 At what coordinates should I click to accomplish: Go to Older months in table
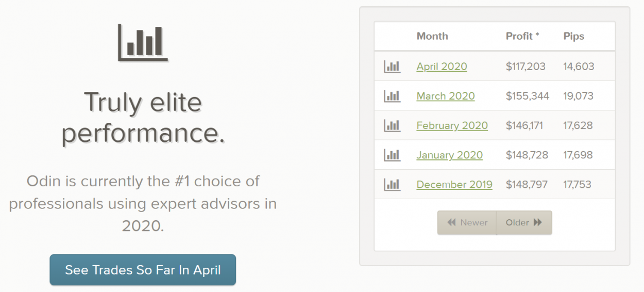coord(524,222)
